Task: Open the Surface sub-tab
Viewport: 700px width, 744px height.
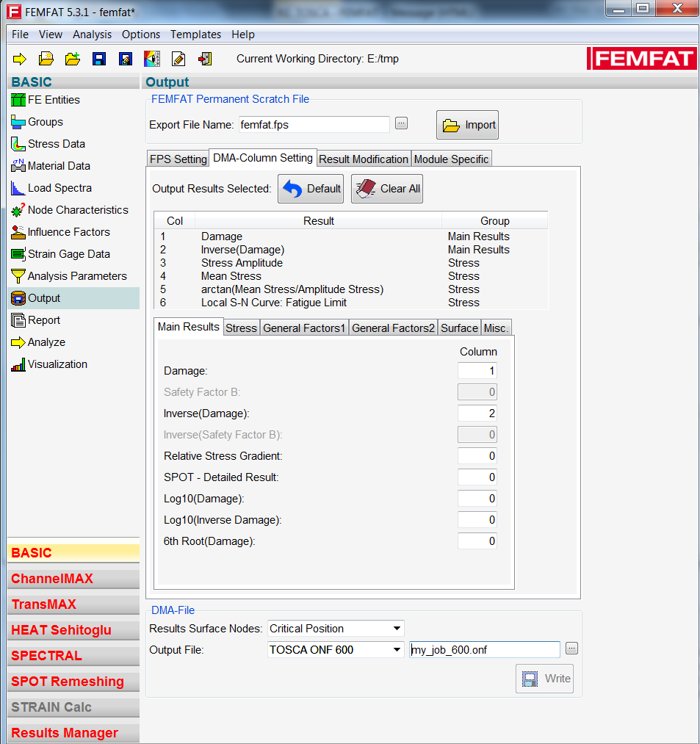Action: (x=459, y=328)
